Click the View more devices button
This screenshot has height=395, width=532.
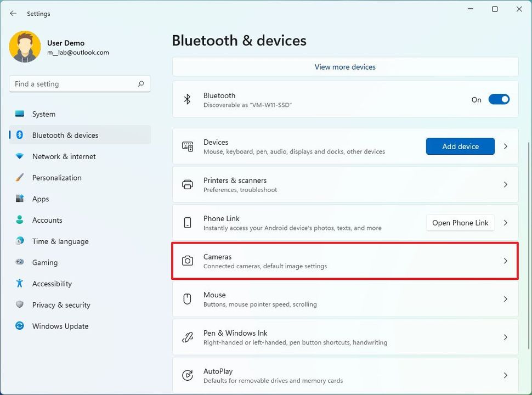(344, 66)
